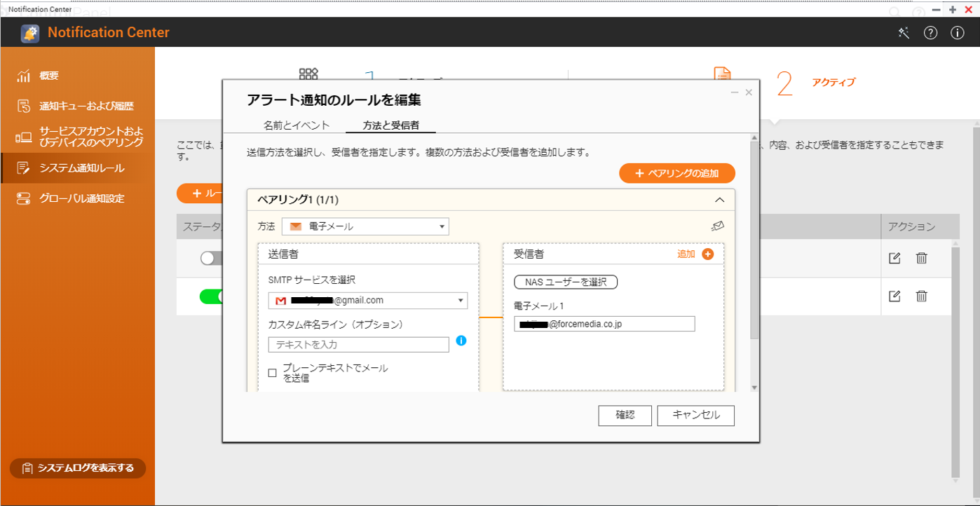Click the test email send icon
Viewport: 980px width, 506px height.
click(717, 226)
